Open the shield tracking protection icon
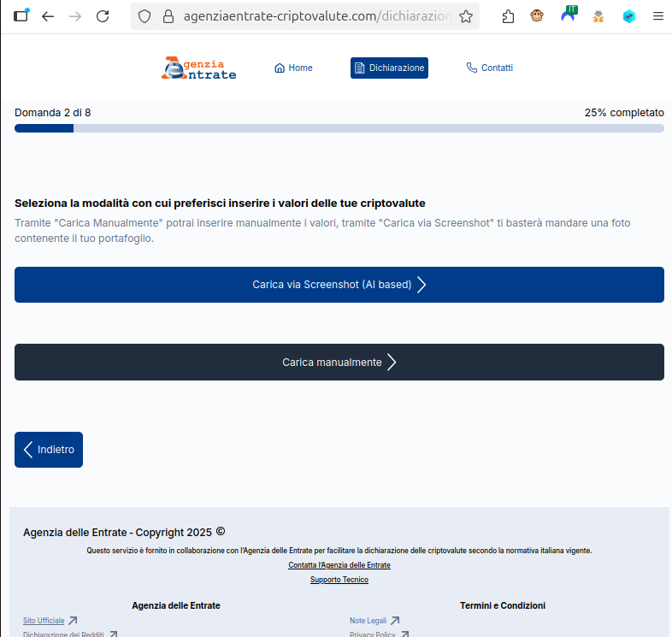 (144, 16)
